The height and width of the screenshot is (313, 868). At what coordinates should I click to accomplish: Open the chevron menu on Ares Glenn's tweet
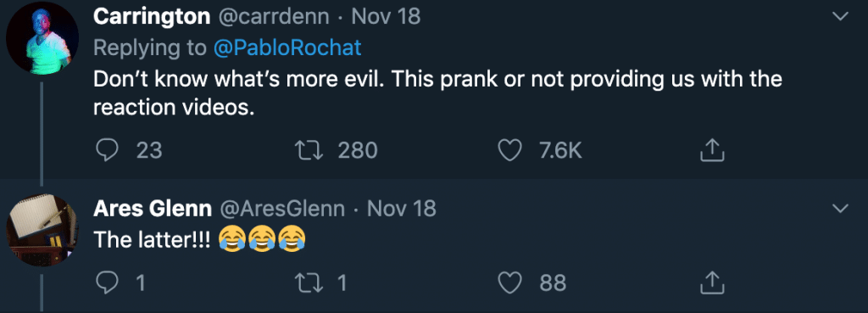(x=840, y=209)
